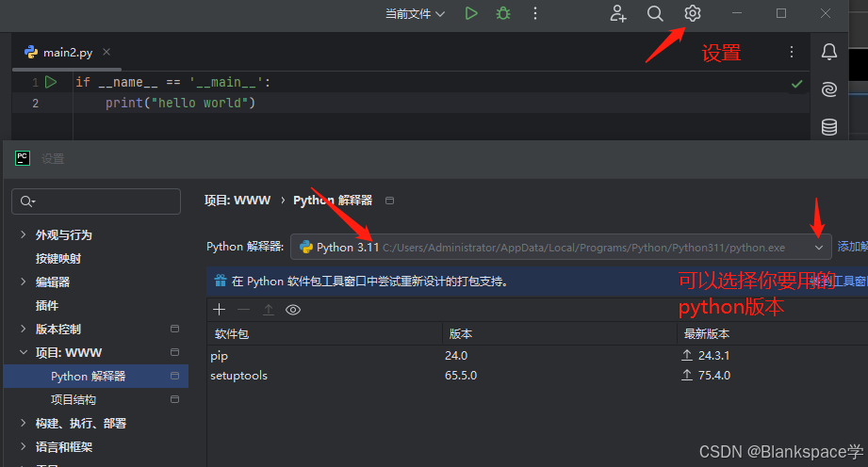Select the pip package row
Screen dimensions: 868x467
(537, 356)
